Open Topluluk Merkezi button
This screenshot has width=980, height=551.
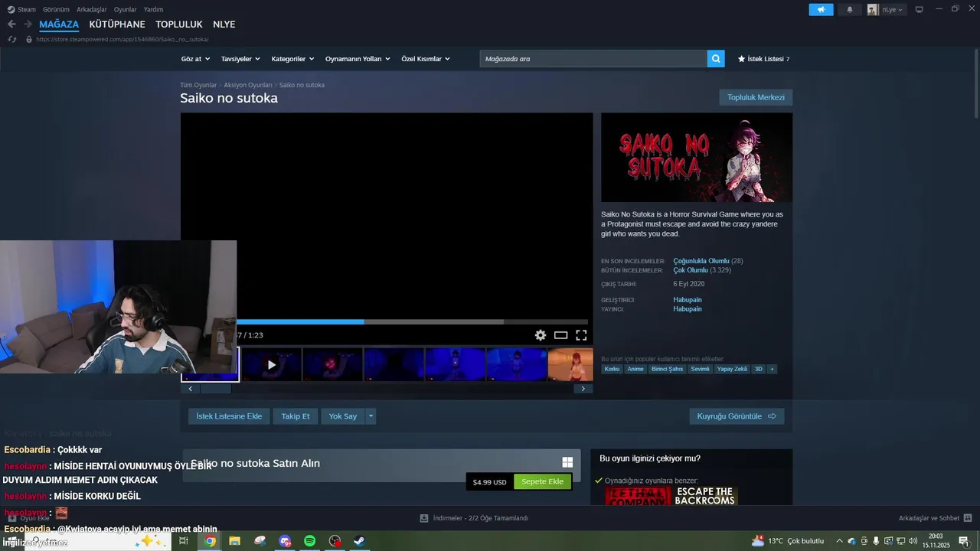[x=756, y=97]
